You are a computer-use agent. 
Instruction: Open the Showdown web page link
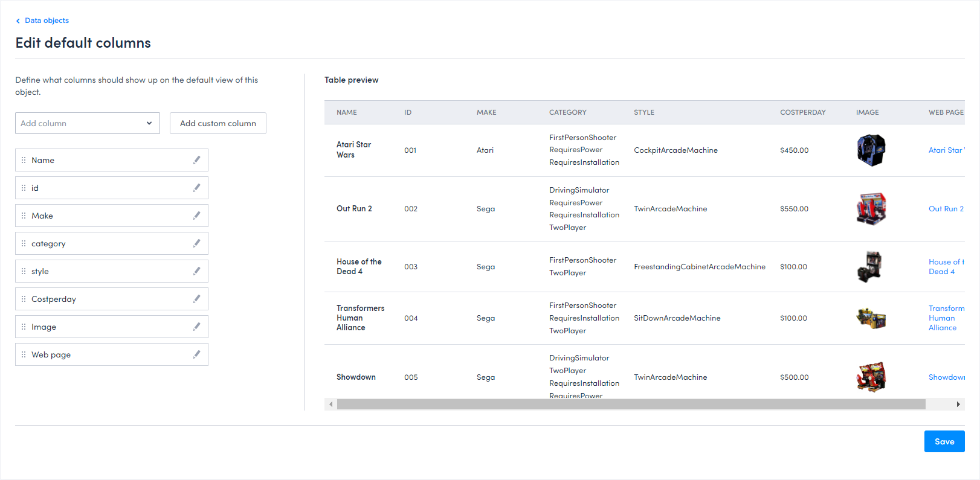point(947,377)
